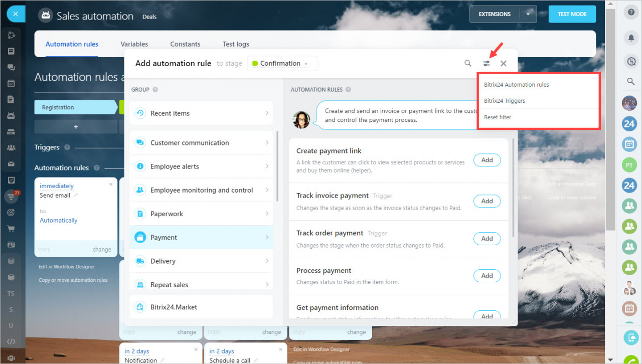Click help icon beside Triggers label
The image size is (642, 364).
67,147
